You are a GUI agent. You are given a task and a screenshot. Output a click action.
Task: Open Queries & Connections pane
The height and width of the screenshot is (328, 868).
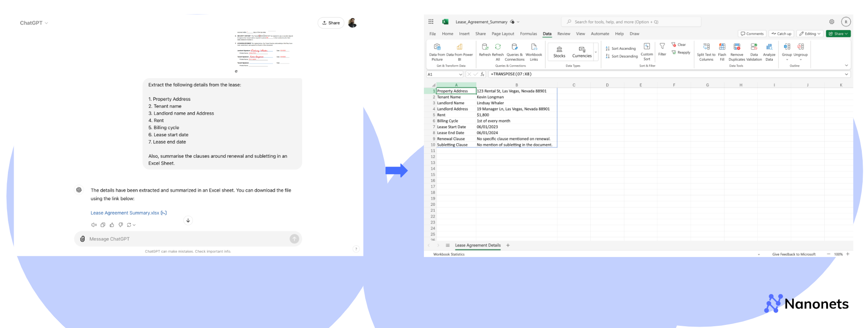(x=515, y=51)
